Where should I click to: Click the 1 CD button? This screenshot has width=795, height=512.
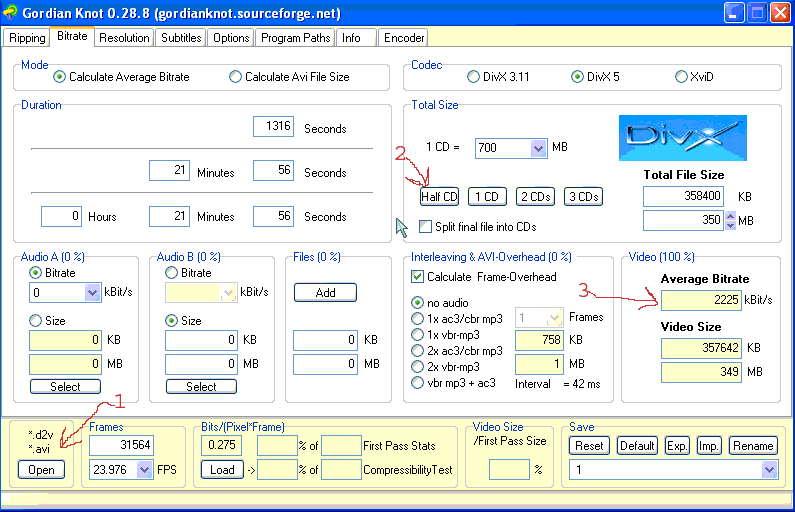tap(487, 197)
